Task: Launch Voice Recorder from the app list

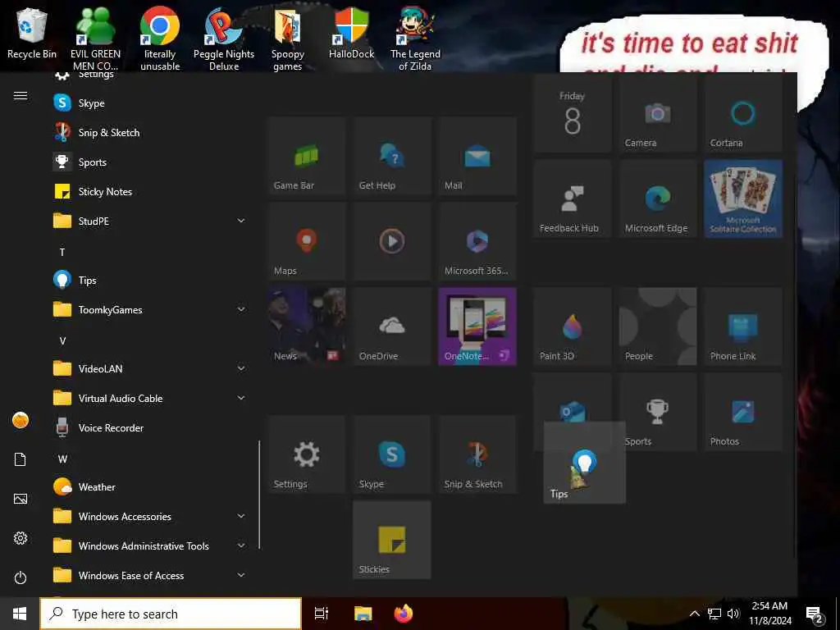Action: [149, 427]
